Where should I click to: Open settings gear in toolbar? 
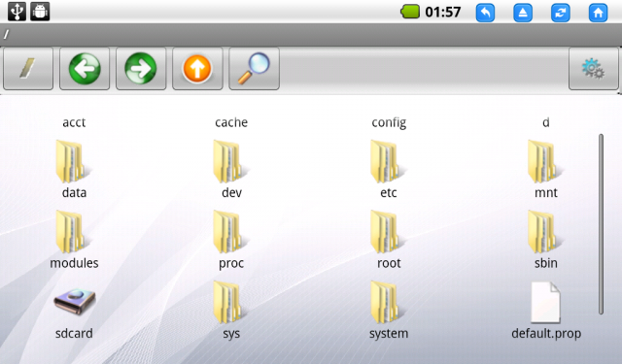tap(594, 69)
